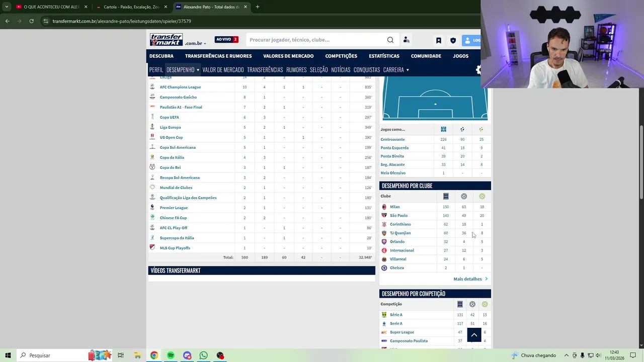Click the scroll-to-top arrow button
This screenshot has height=362, width=644.
474,335
